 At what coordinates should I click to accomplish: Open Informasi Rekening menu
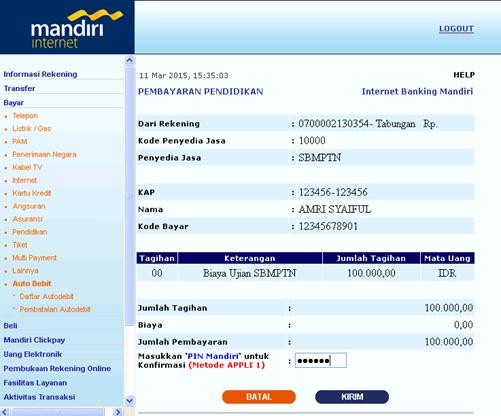tap(40, 74)
